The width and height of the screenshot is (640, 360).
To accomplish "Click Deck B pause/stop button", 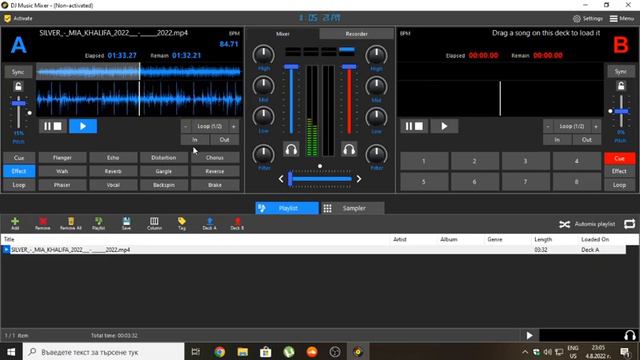I will tap(414, 127).
